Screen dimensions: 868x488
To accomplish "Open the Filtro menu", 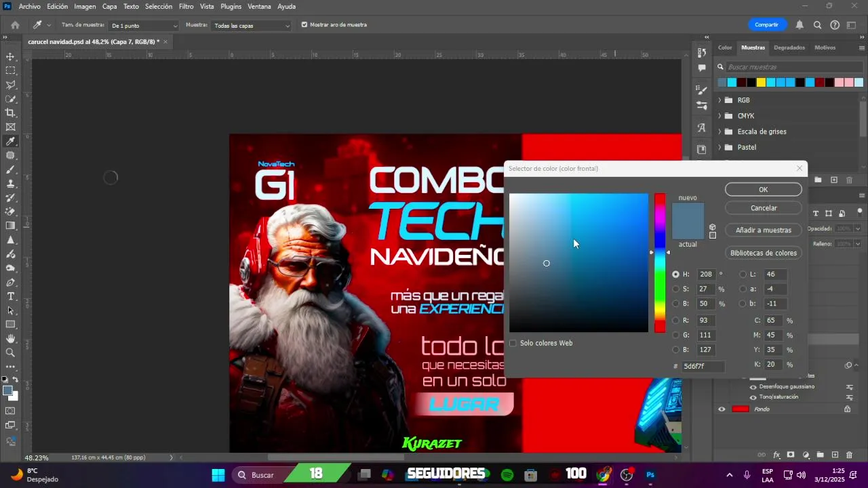I will coord(186,6).
